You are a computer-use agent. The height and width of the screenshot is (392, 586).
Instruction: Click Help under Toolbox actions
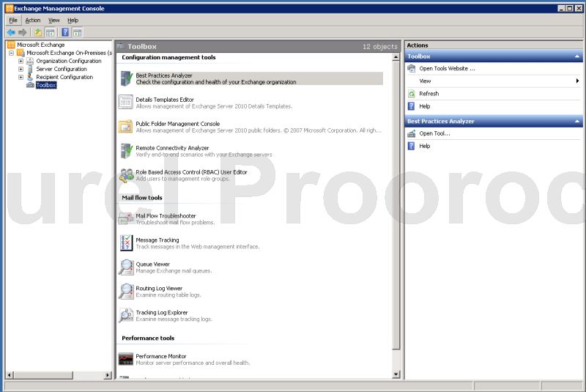pyautogui.click(x=425, y=106)
